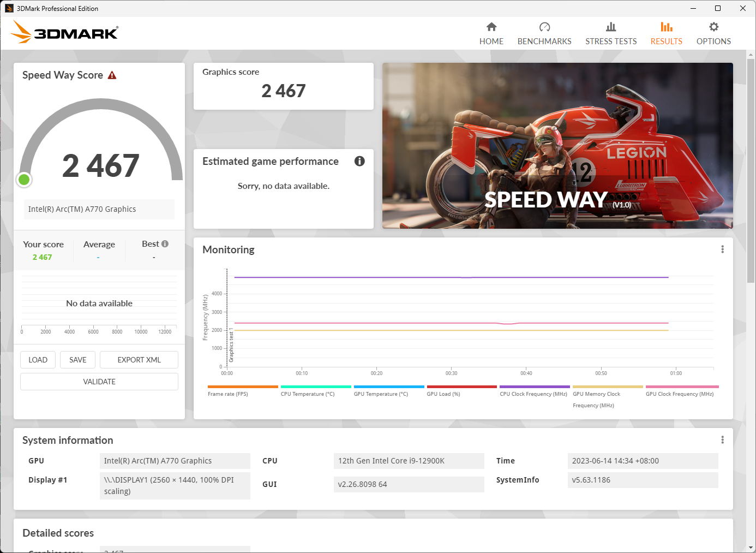Image resolution: width=756 pixels, height=553 pixels.
Task: Click the scrollbar up arrow
Action: click(751, 55)
